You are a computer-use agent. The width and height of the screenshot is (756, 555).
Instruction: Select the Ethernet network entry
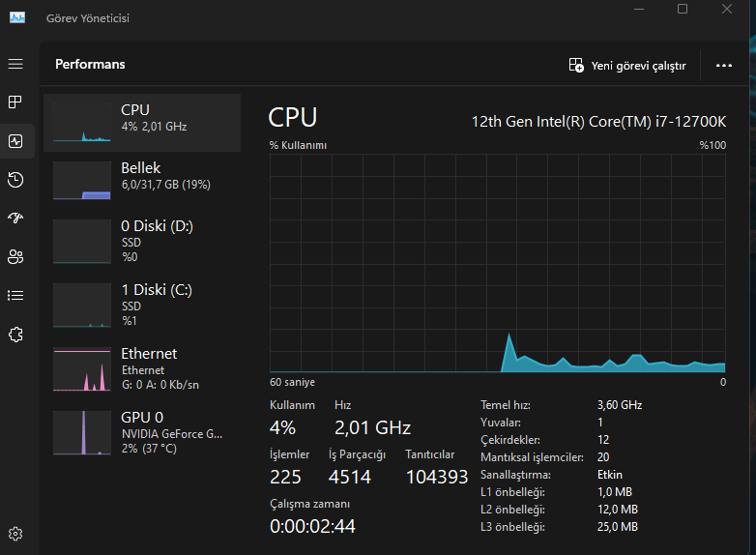click(x=142, y=368)
